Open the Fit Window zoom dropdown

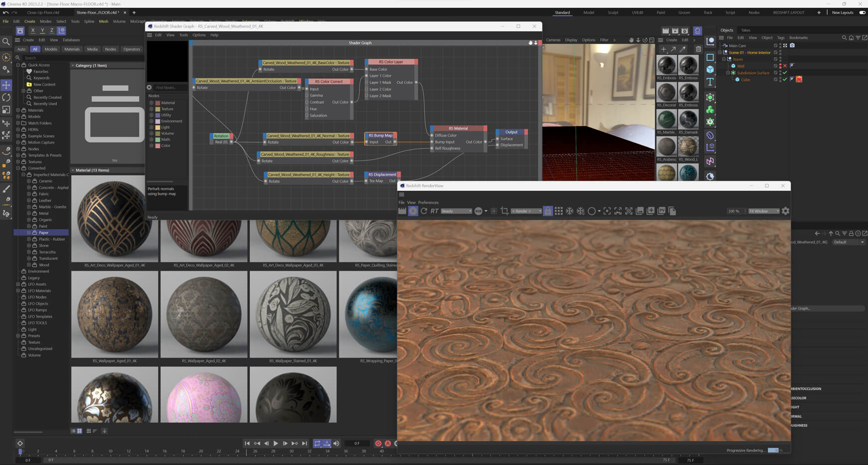764,211
